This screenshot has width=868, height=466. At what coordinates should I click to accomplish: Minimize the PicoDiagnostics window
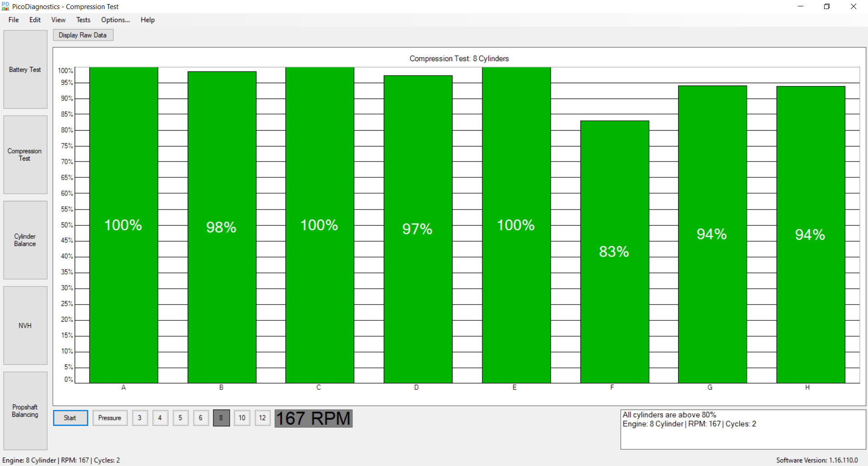[801, 6]
